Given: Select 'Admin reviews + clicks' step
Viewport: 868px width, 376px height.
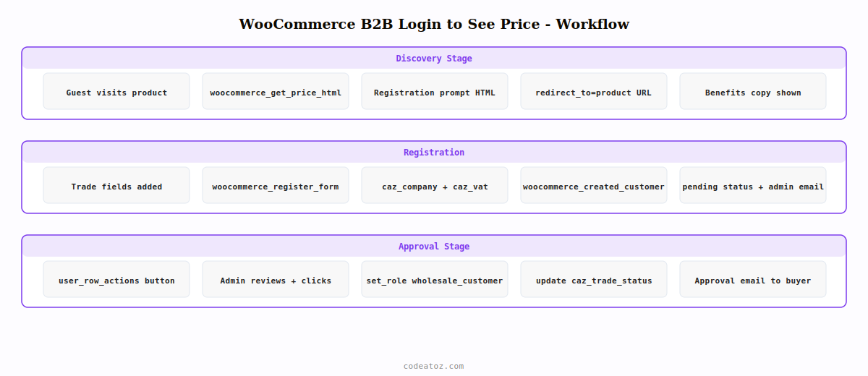Looking at the screenshot, I should tap(276, 279).
